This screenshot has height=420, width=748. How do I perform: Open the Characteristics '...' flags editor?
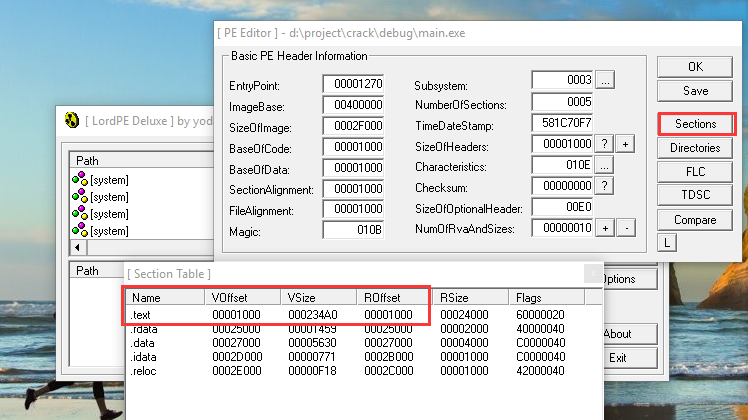604,165
